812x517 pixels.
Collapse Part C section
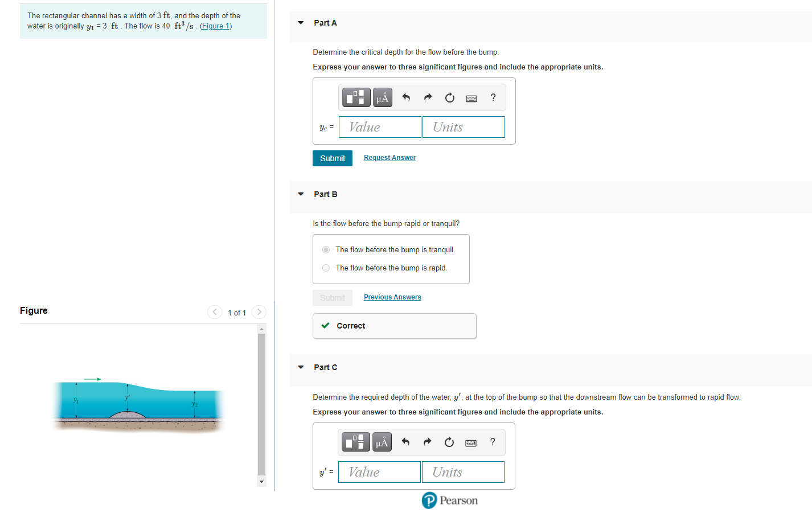[x=301, y=367]
